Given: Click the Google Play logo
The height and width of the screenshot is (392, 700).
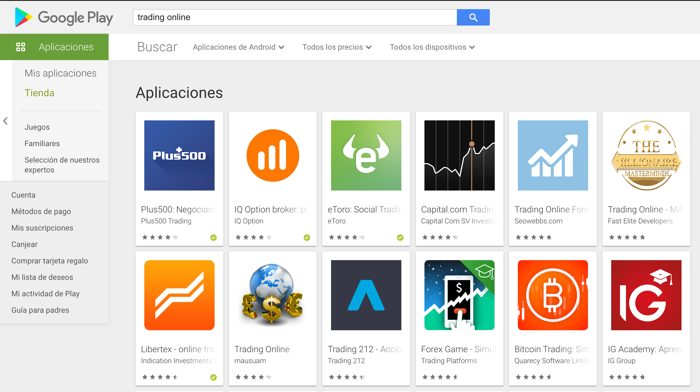Looking at the screenshot, I should (x=63, y=17).
